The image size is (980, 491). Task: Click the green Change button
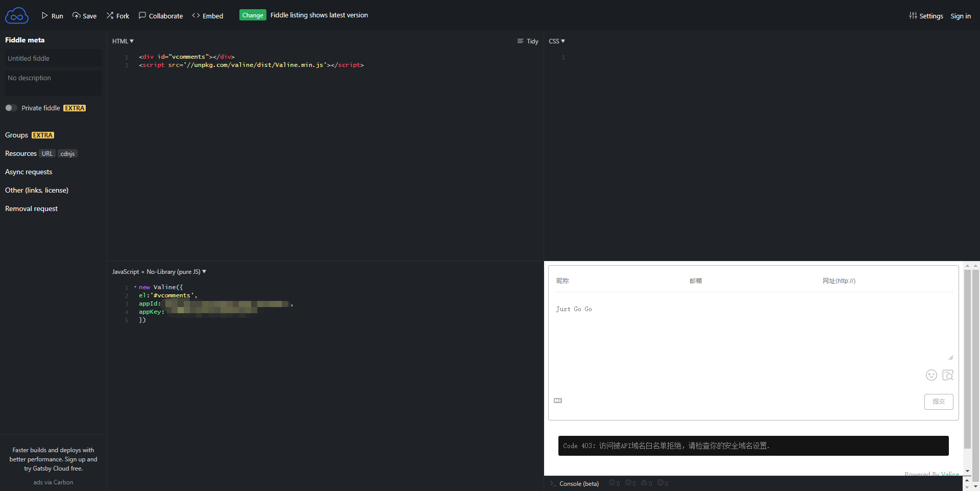[x=253, y=15]
